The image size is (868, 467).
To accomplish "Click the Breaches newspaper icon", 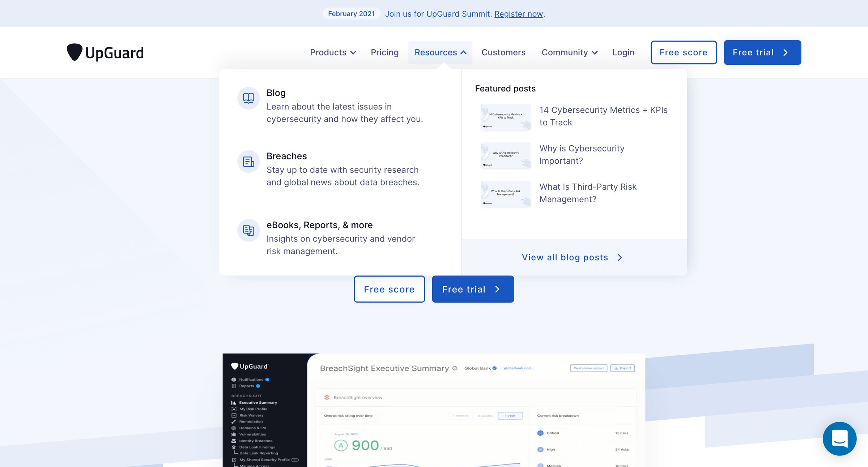I will coord(248,161).
